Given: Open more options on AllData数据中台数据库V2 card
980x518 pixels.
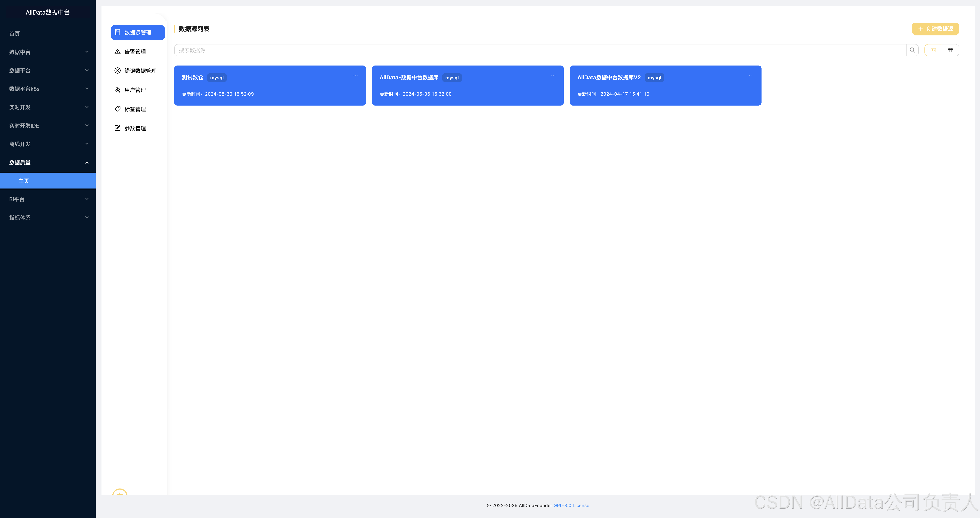Looking at the screenshot, I should 751,76.
